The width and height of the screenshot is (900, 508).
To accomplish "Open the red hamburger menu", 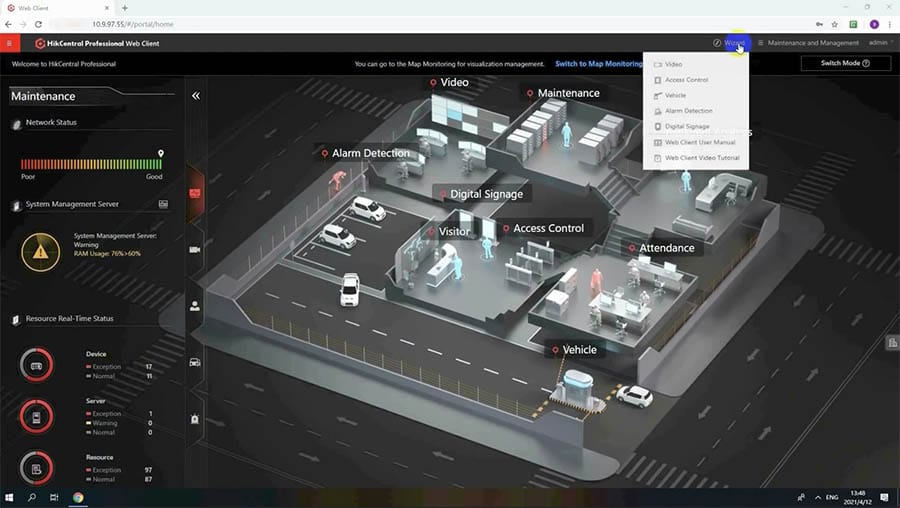I will pyautogui.click(x=9, y=43).
